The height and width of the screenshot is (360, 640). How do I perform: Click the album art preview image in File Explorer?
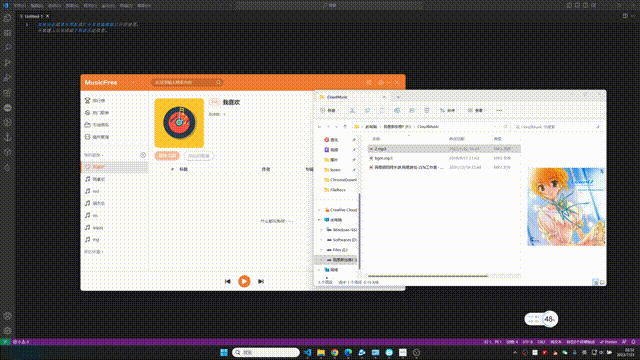[566, 207]
